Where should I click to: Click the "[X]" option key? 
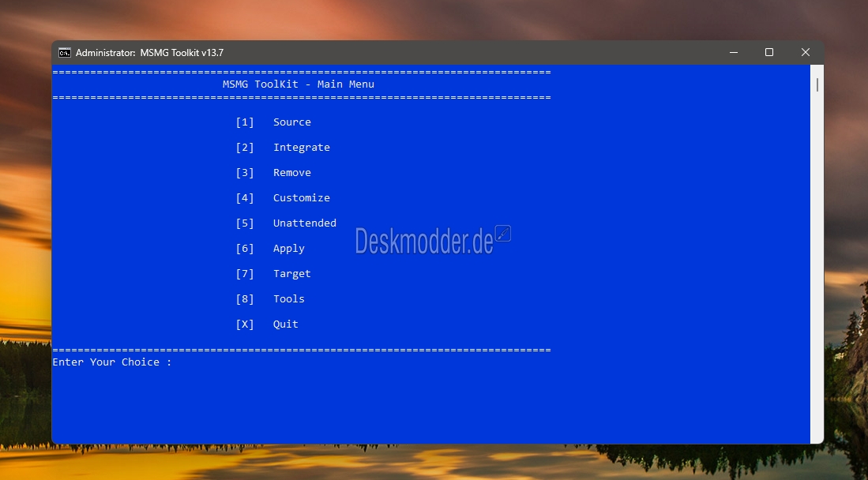point(245,324)
